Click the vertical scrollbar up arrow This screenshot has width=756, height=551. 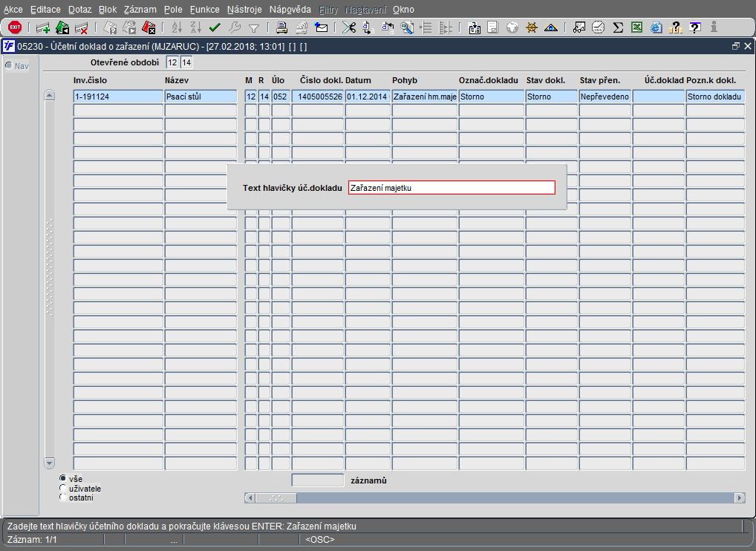tap(49, 95)
